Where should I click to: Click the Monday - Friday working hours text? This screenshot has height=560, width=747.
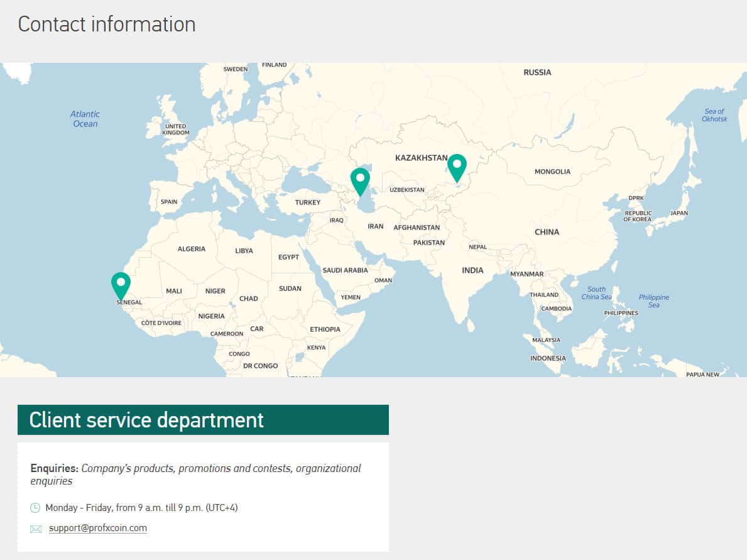point(141,508)
